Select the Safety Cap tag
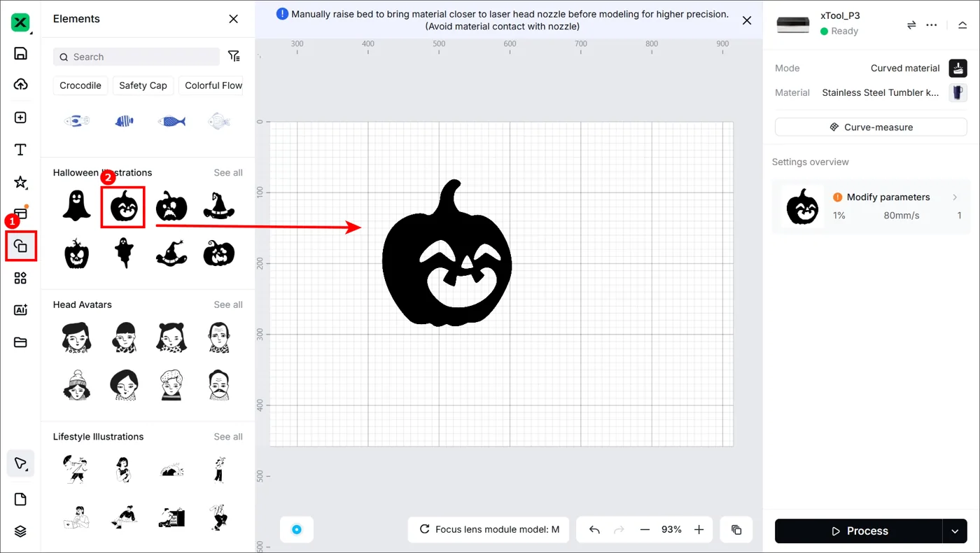 (143, 85)
